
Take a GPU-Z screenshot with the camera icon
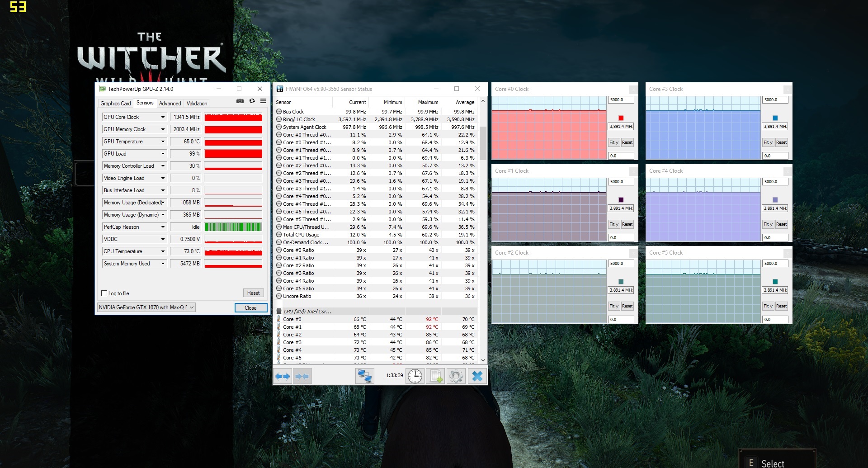240,101
